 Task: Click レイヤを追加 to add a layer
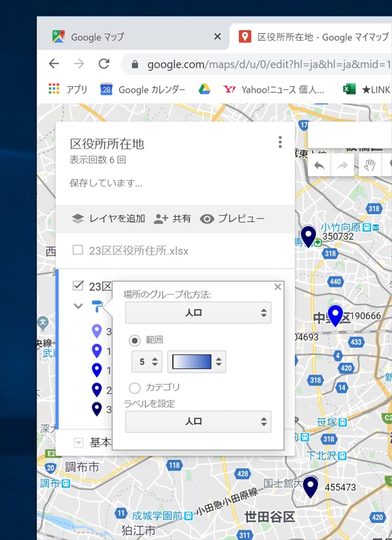109,218
